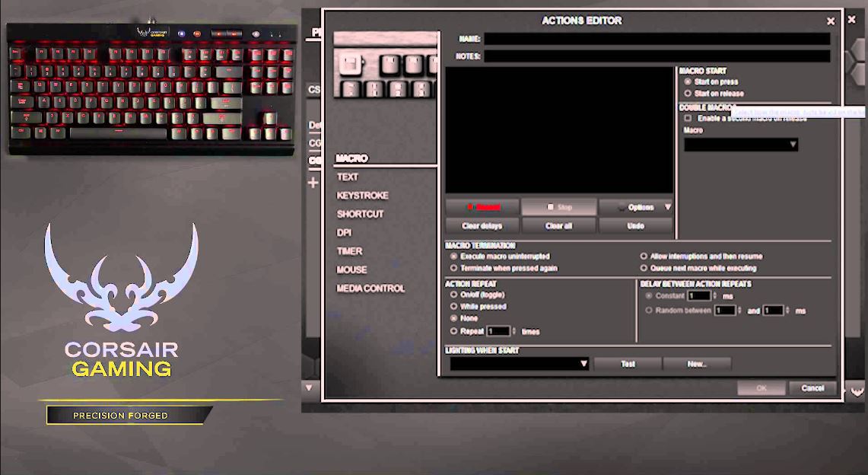Cancel the Actions Editor dialog
The width and height of the screenshot is (868, 475).
812,388
